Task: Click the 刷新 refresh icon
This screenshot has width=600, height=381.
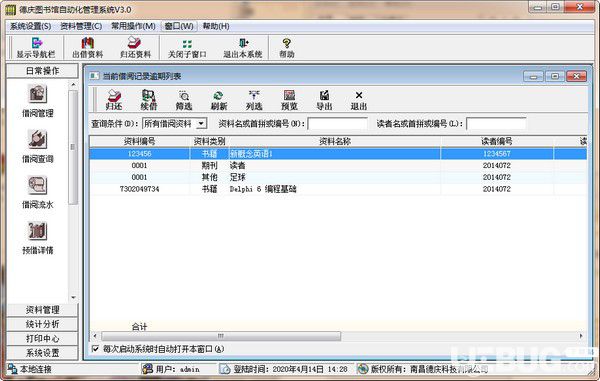Action: click(218, 95)
